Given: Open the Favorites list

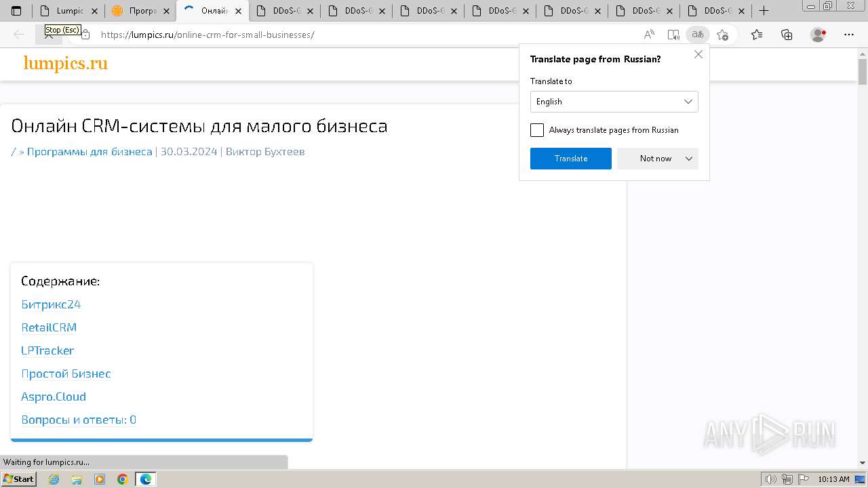Looking at the screenshot, I should coord(757,35).
